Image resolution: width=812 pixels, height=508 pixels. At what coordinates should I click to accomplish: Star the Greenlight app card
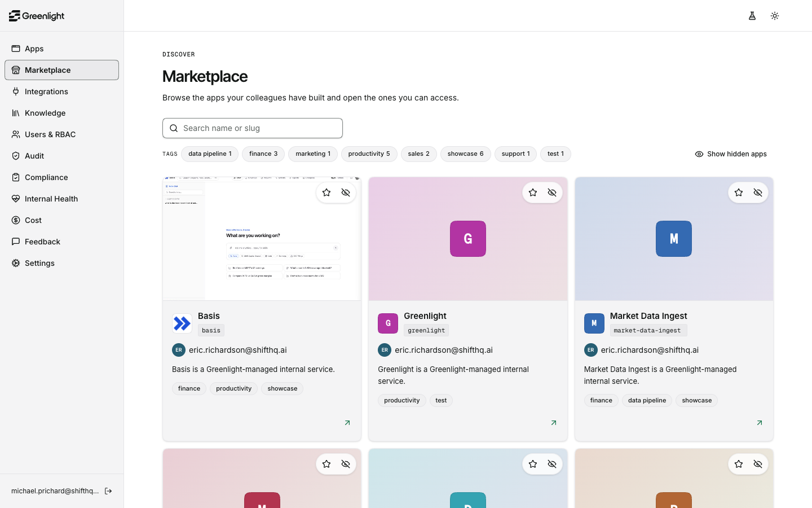tap(533, 192)
